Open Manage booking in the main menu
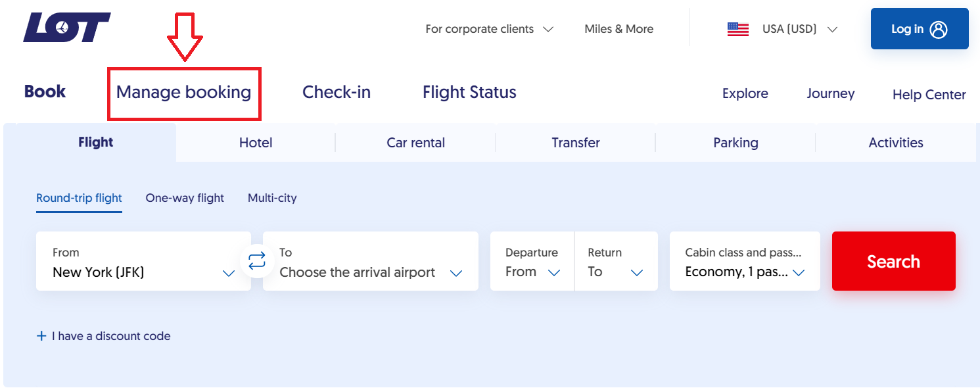The width and height of the screenshot is (980, 388). (x=184, y=92)
